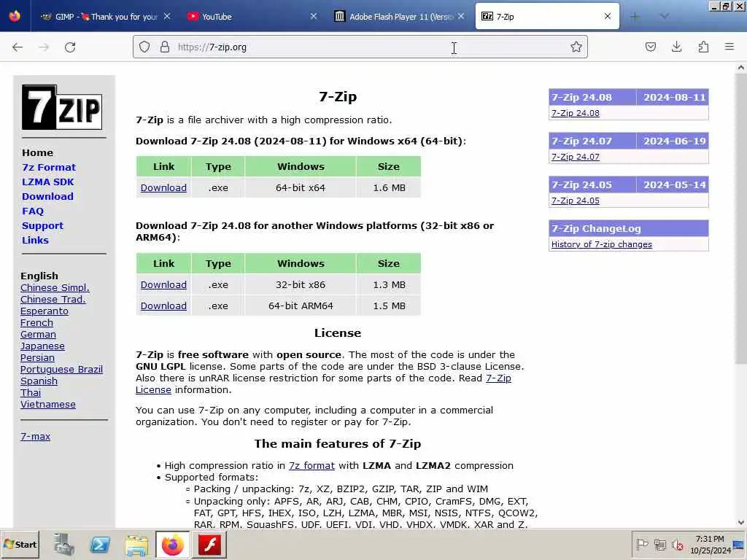The image size is (747, 560).
Task: Switch language to Chinese Trad.
Action: click(x=53, y=299)
